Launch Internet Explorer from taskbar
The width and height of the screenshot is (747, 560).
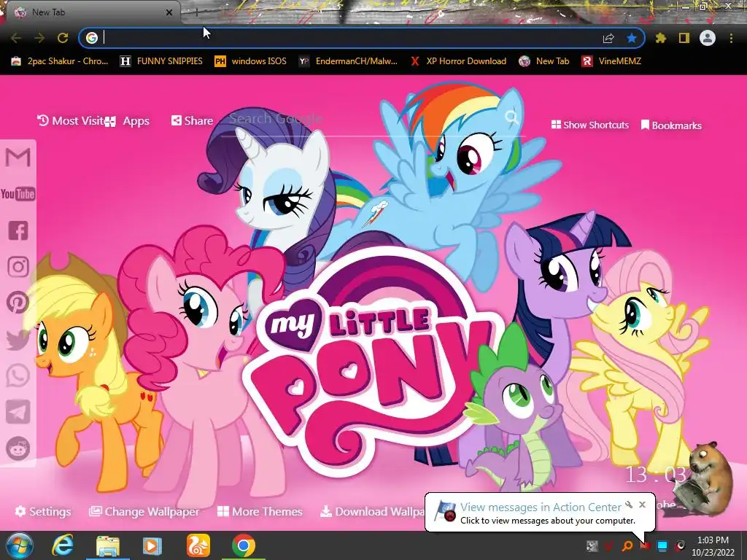[x=63, y=545]
